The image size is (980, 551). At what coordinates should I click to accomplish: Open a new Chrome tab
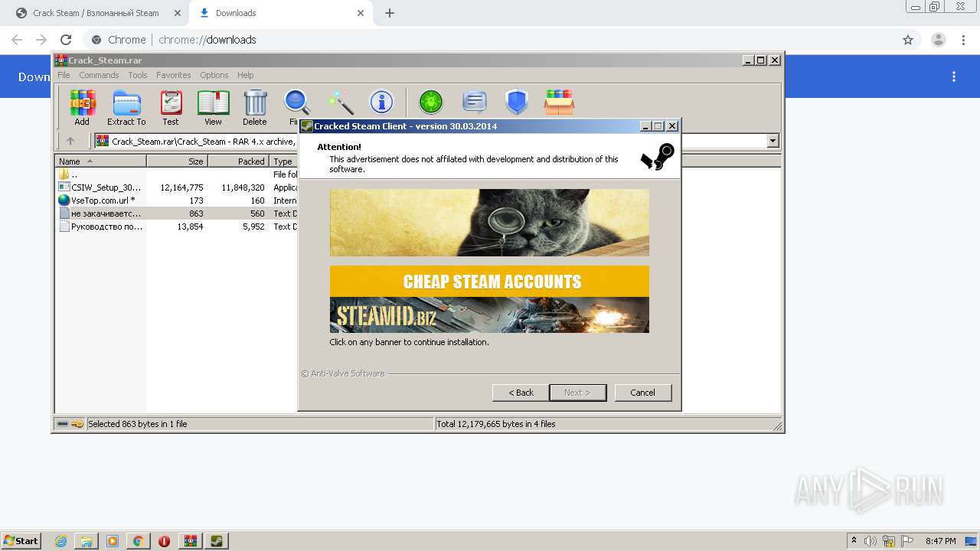(390, 13)
